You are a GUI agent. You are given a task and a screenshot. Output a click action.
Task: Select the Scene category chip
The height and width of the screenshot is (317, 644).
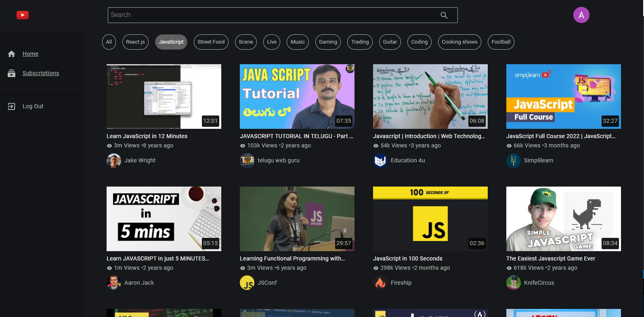tap(246, 42)
